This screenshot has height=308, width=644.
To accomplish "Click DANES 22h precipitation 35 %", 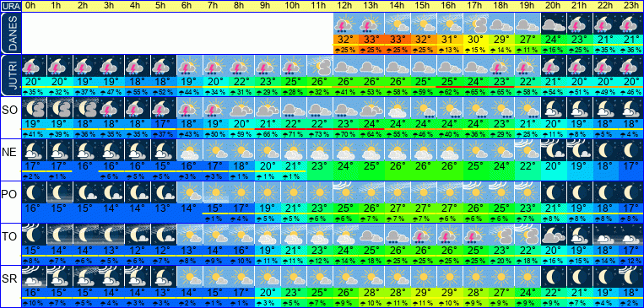I will (604, 50).
